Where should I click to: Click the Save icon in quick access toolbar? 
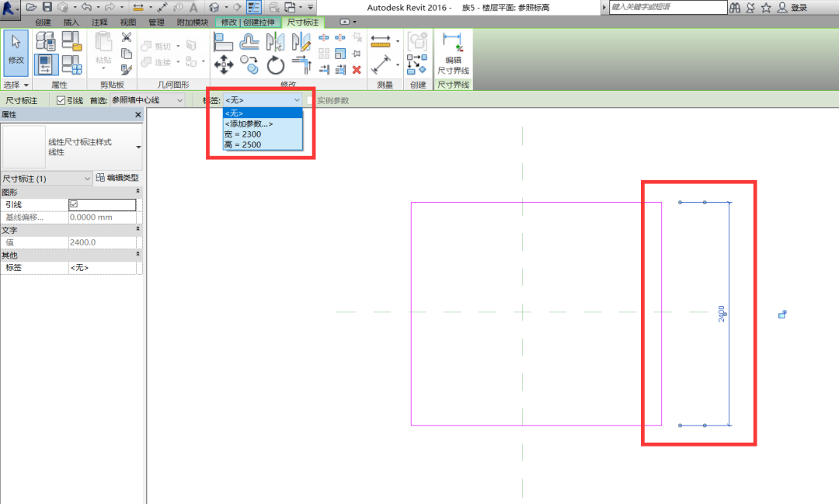coord(47,7)
